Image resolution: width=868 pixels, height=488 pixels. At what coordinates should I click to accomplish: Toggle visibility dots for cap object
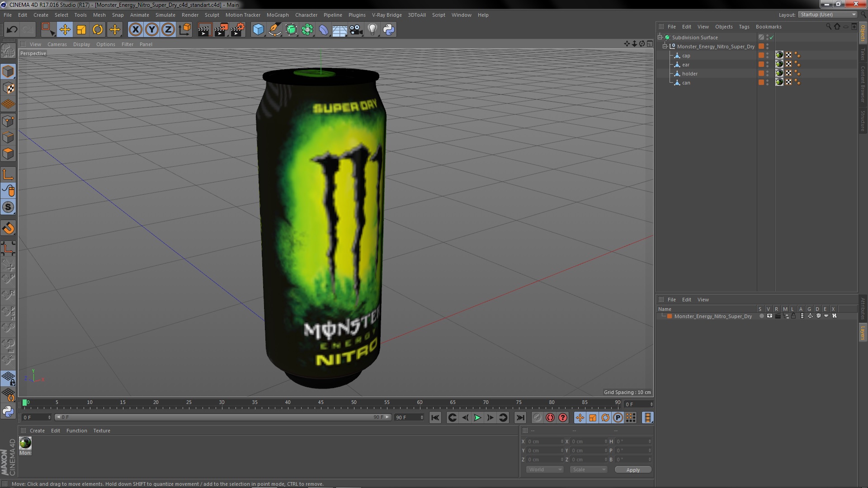(767, 55)
